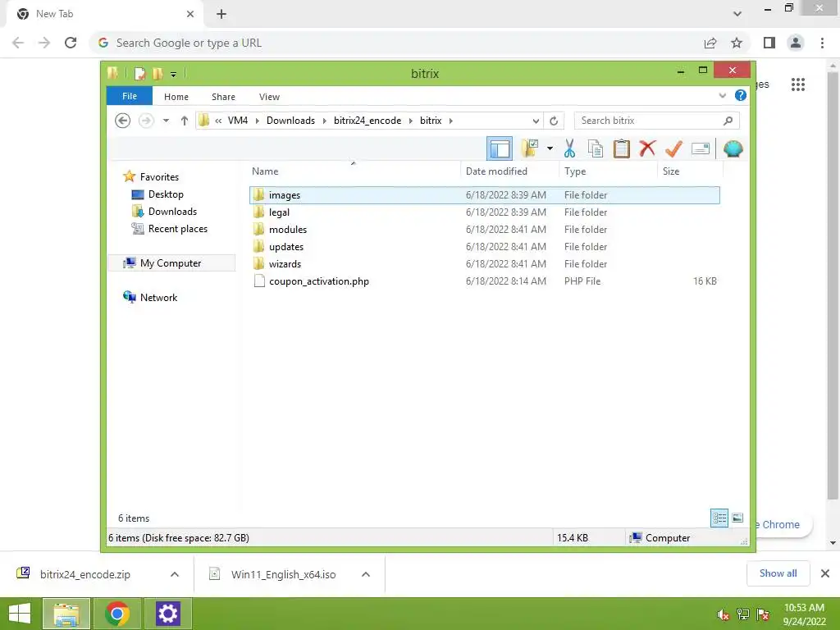The width and height of the screenshot is (840, 630).
Task: Click Downloads in the address breadcrumb
Action: (290, 121)
